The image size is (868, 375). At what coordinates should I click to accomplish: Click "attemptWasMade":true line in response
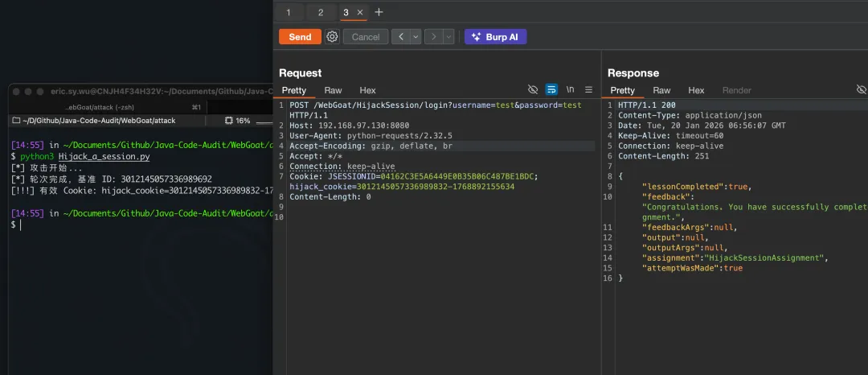[692, 268]
